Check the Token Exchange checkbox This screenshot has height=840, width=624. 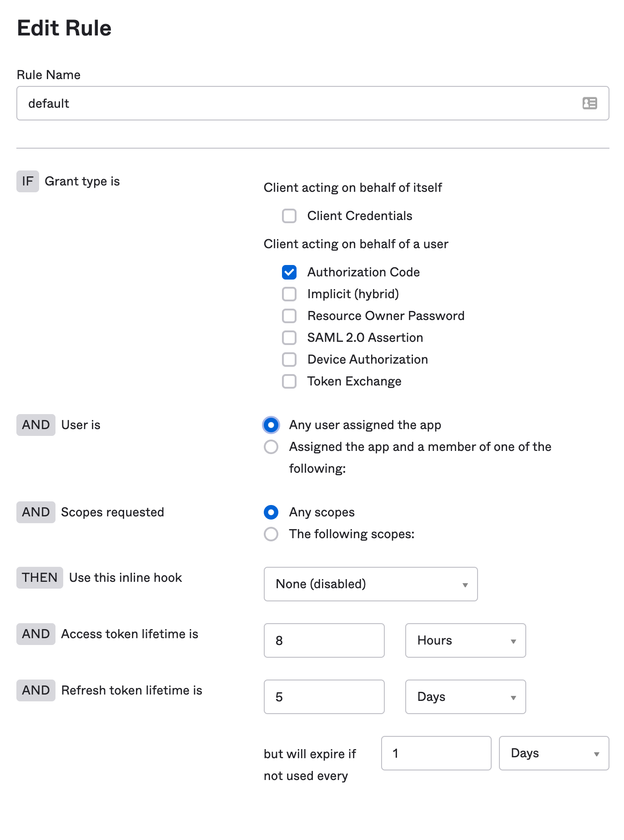tap(289, 381)
